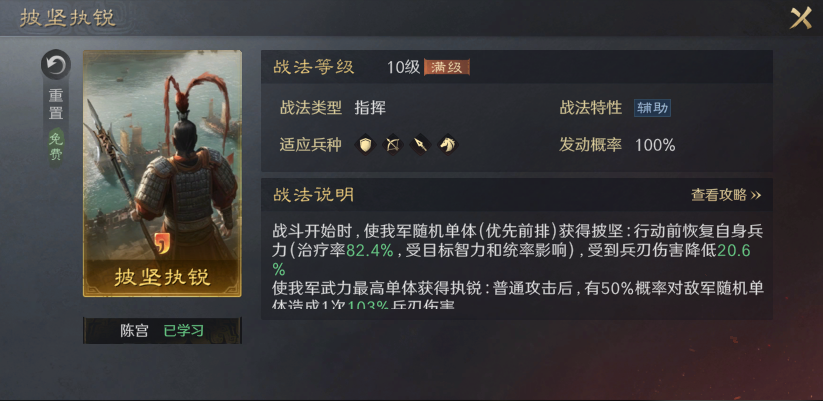
Task: Click the 披坚执锐 name banner on card
Action: [162, 278]
